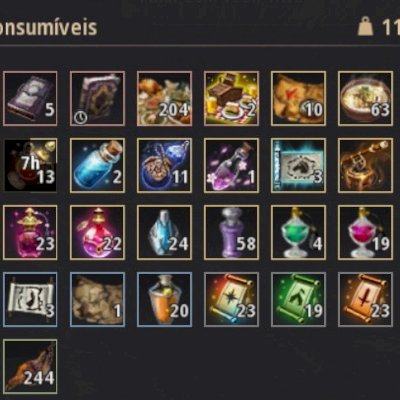
Task: Select the dried meat stack of 244
Action: [x=30, y=366]
